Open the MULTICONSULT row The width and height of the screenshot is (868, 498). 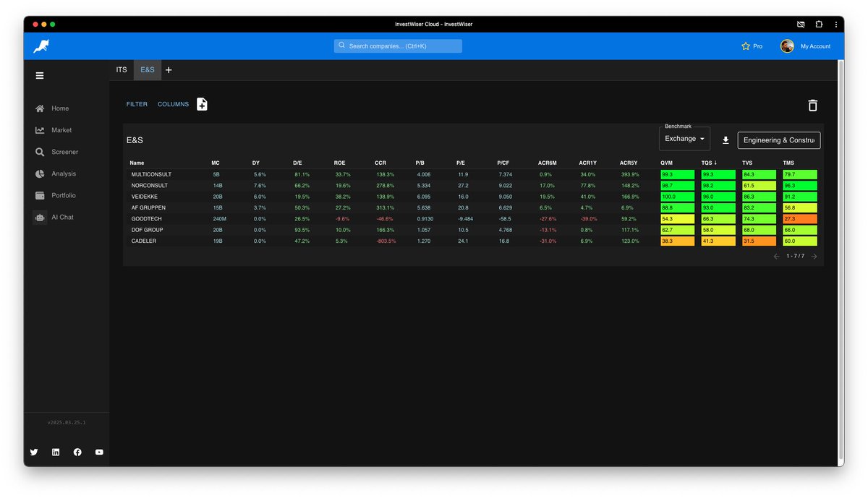click(x=473, y=174)
